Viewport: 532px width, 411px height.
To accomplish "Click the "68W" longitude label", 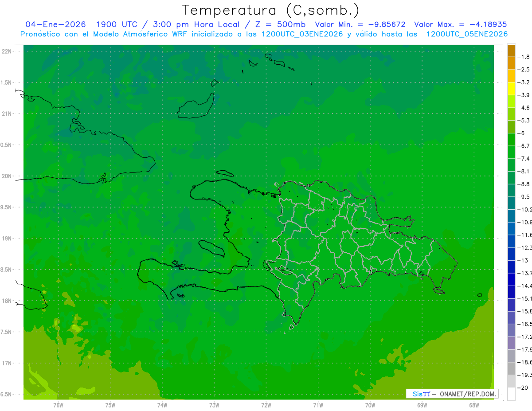I will coord(474,405).
